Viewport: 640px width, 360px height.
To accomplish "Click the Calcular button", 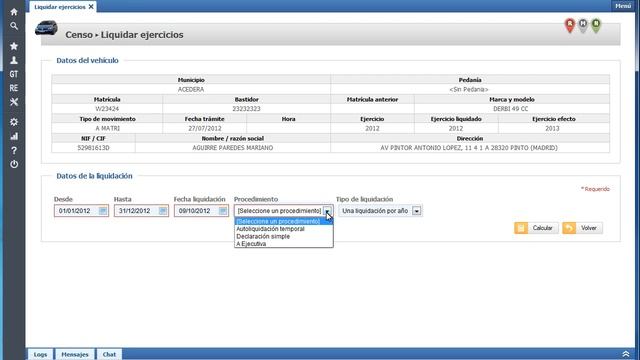I will coord(536,228).
